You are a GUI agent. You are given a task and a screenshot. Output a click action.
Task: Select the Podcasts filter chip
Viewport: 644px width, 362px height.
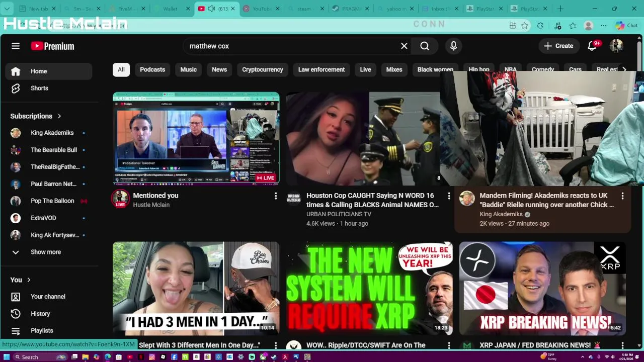(x=152, y=69)
